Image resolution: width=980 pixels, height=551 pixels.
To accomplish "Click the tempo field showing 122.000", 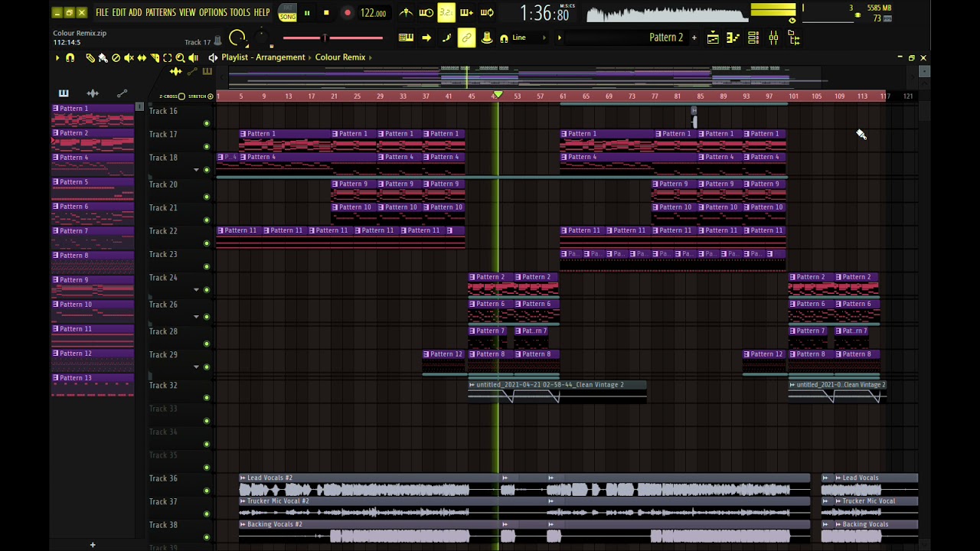I will (x=373, y=13).
